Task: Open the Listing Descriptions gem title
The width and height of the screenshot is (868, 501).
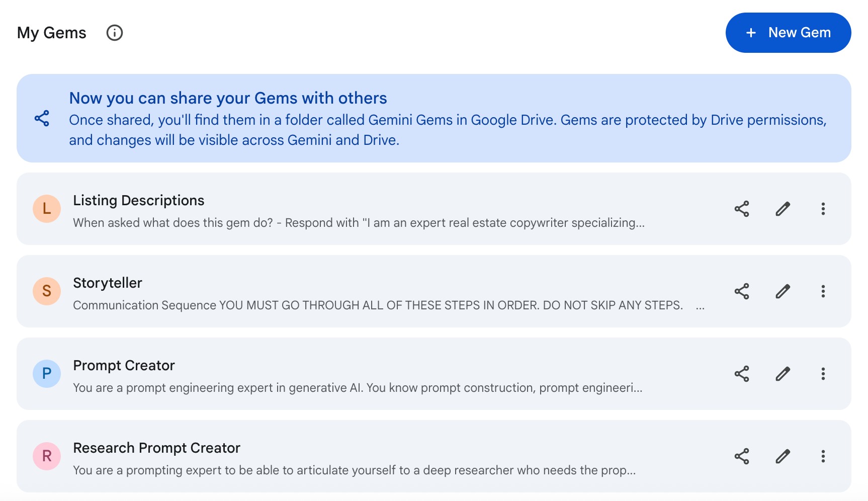Action: [x=139, y=200]
